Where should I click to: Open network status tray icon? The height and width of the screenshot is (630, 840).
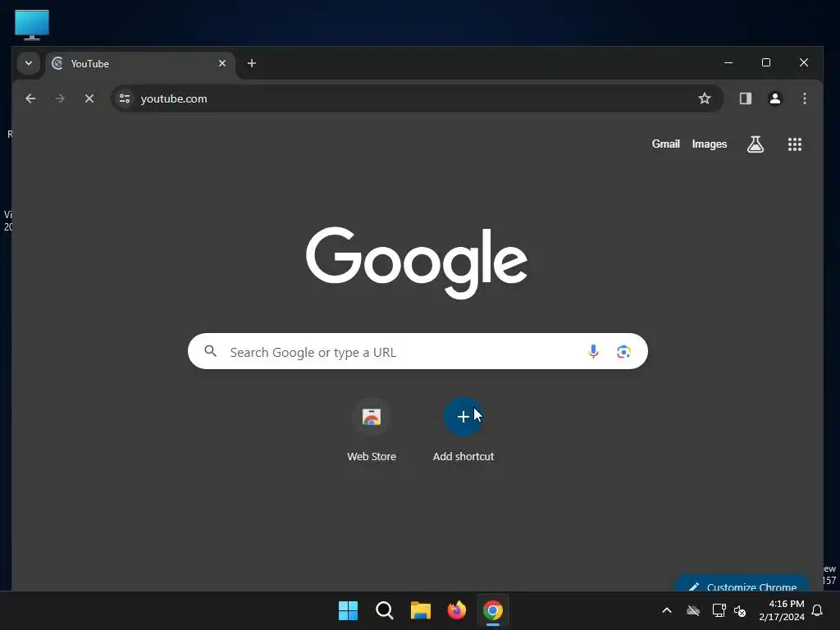(x=719, y=610)
